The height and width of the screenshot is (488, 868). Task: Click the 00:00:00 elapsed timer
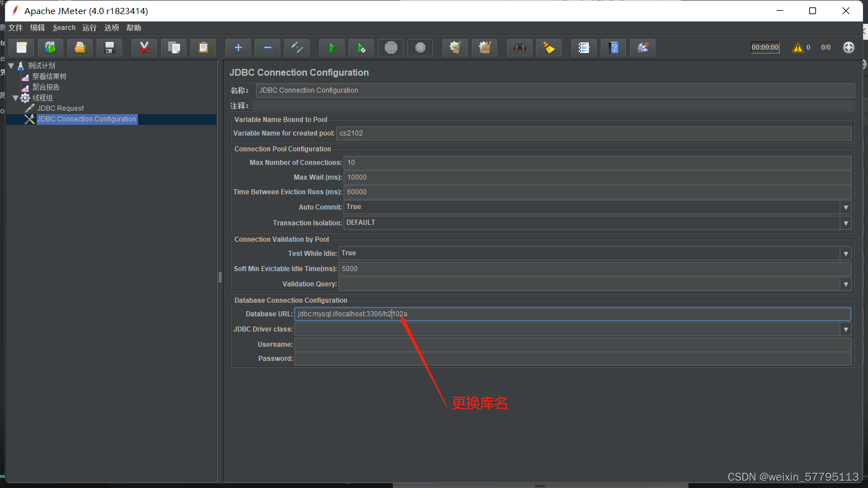click(765, 47)
